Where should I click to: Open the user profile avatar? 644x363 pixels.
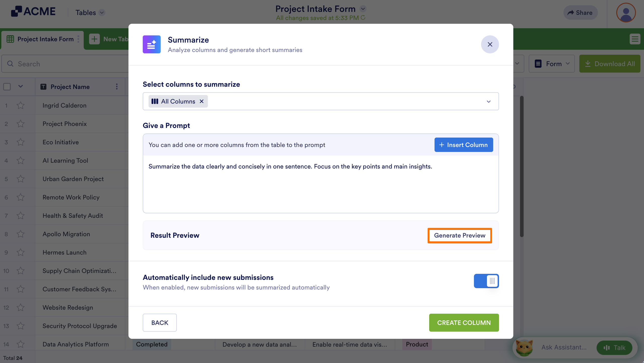click(626, 12)
